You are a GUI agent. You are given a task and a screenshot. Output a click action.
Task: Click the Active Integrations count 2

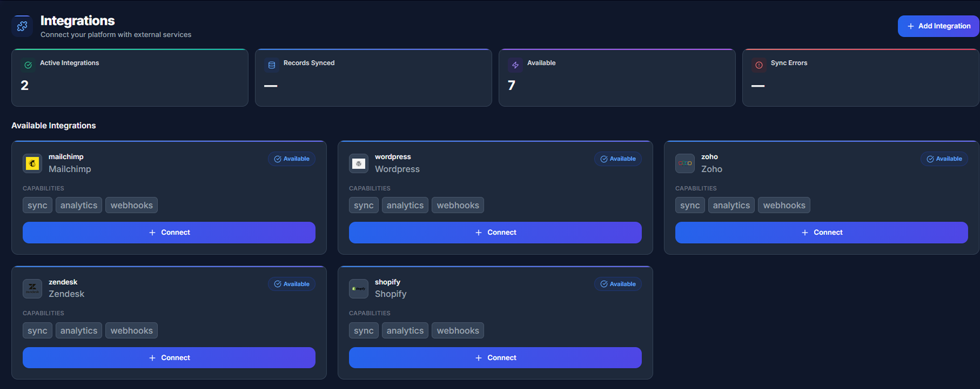(25, 85)
